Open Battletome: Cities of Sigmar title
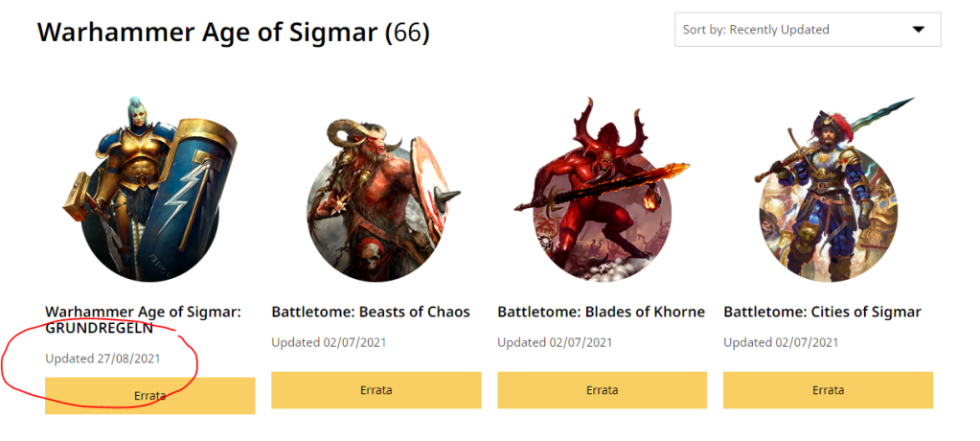 click(x=822, y=312)
